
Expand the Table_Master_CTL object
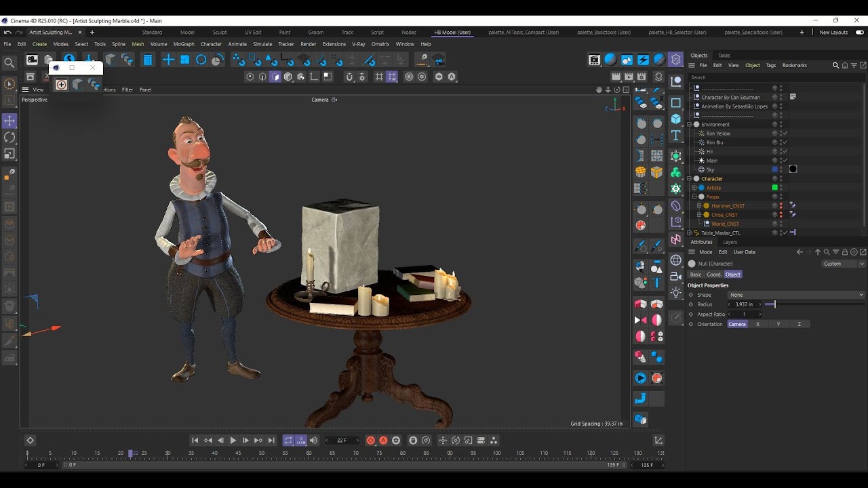(x=690, y=233)
